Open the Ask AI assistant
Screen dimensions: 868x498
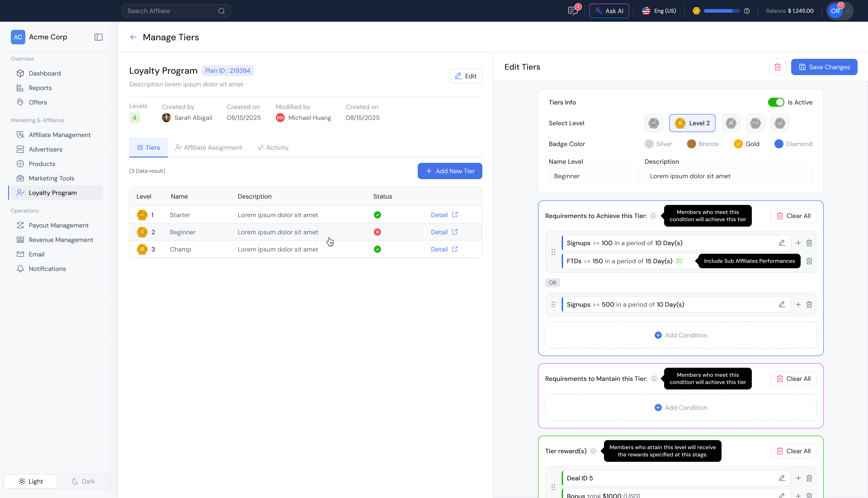tap(609, 11)
